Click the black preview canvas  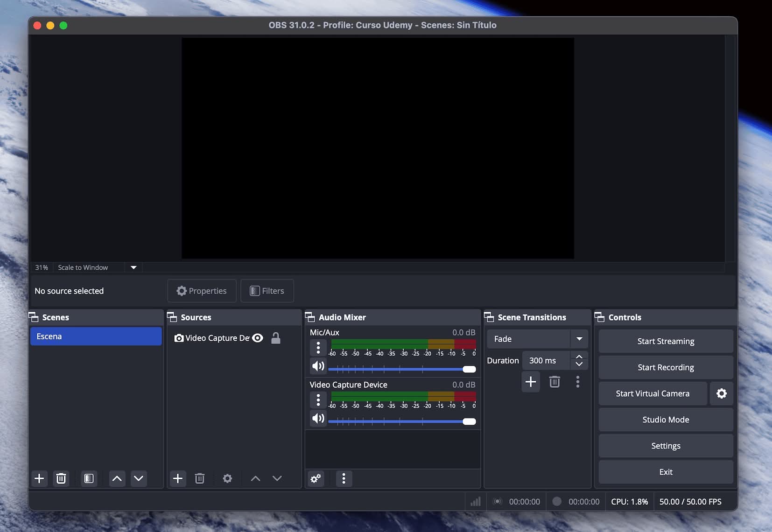[x=378, y=148]
